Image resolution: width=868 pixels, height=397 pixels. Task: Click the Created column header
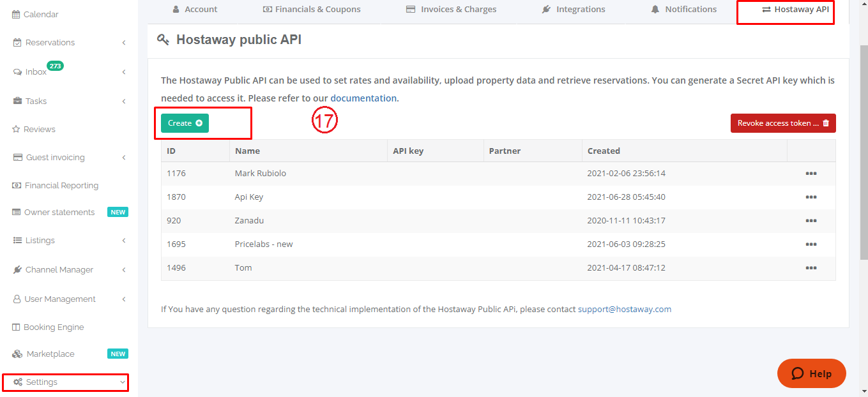pos(685,151)
